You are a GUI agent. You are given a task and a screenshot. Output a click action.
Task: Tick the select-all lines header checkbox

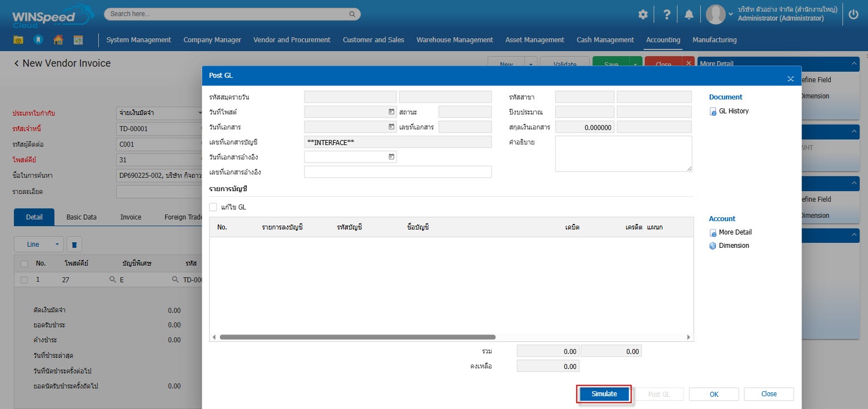click(24, 263)
